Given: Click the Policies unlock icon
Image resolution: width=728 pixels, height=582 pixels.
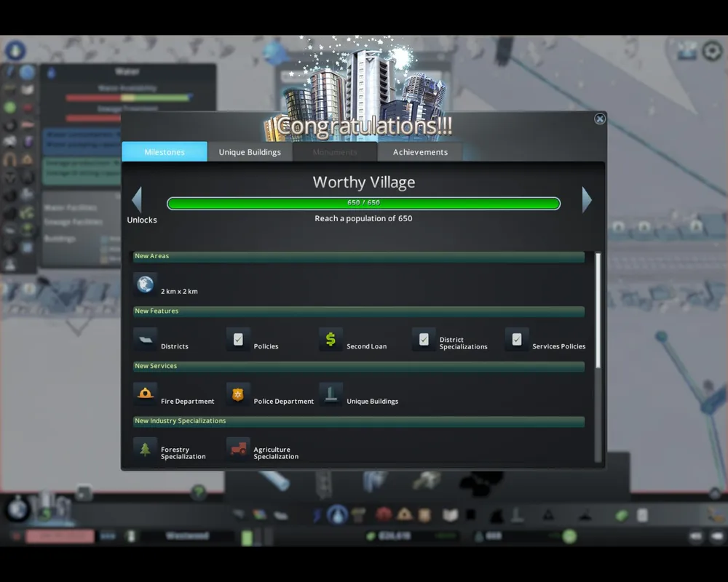Looking at the screenshot, I should (238, 339).
